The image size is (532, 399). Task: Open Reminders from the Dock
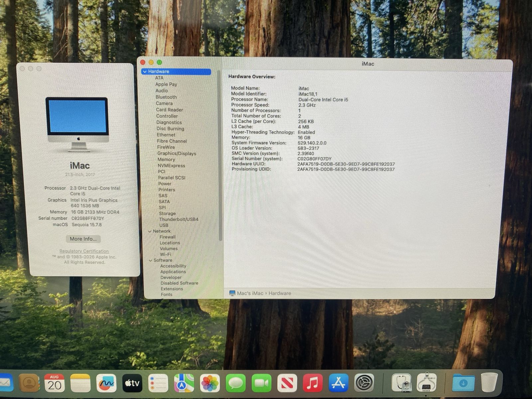pos(158,383)
